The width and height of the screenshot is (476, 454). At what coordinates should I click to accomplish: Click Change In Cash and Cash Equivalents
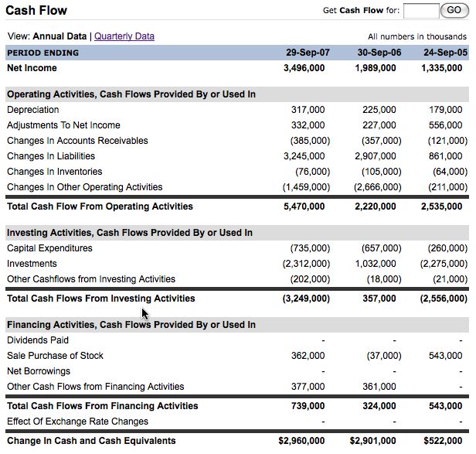click(91, 441)
